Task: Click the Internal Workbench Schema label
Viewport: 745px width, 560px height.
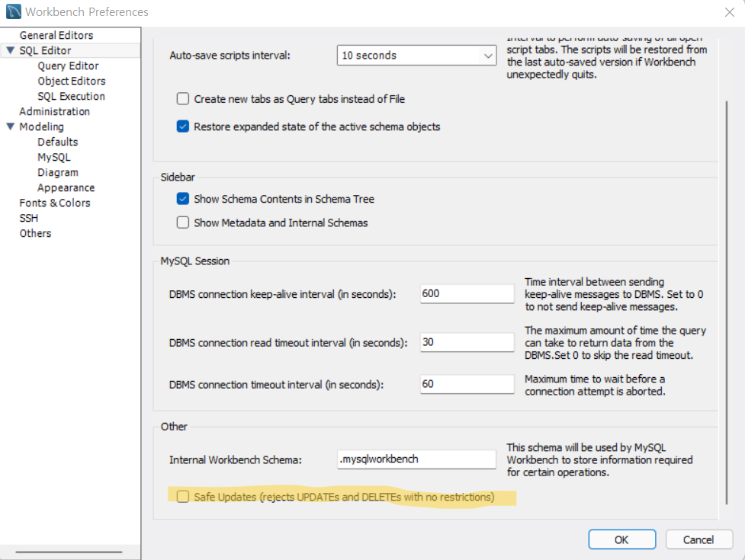Action: pyautogui.click(x=235, y=460)
